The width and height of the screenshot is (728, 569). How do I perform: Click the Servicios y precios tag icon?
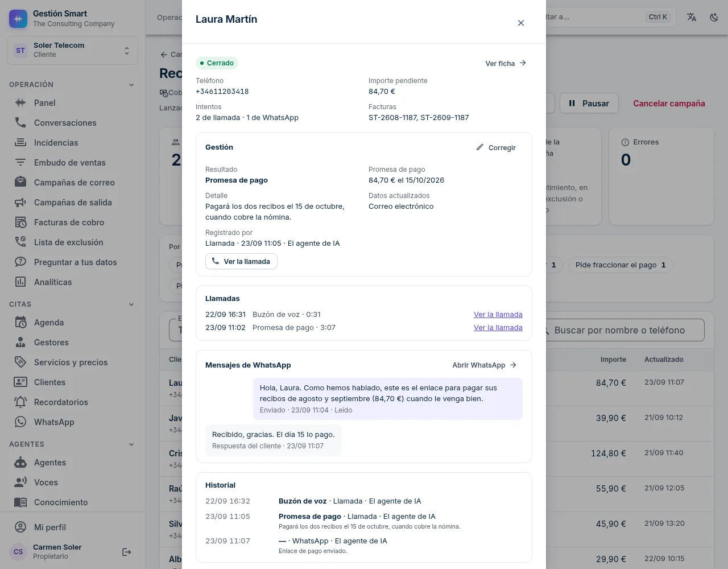click(x=20, y=362)
